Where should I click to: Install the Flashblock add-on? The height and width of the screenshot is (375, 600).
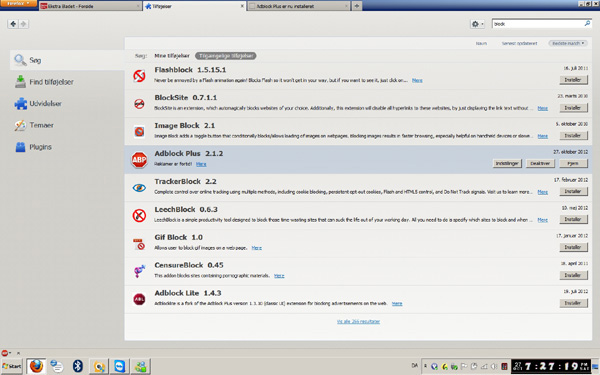point(573,80)
